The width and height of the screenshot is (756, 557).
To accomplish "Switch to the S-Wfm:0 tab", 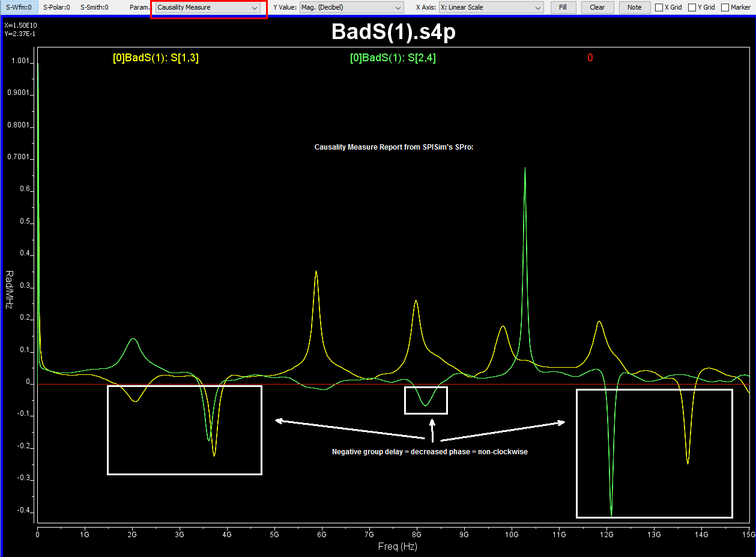I will (19, 7).
